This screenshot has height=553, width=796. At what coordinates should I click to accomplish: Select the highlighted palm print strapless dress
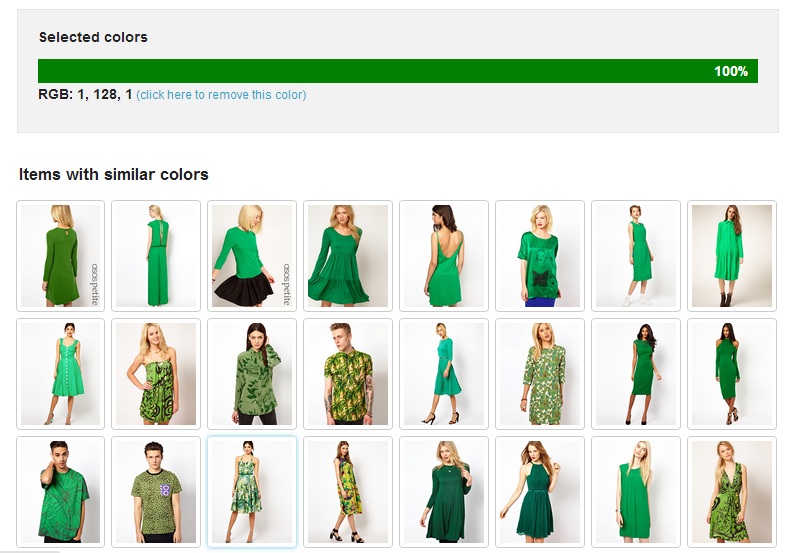coord(252,492)
